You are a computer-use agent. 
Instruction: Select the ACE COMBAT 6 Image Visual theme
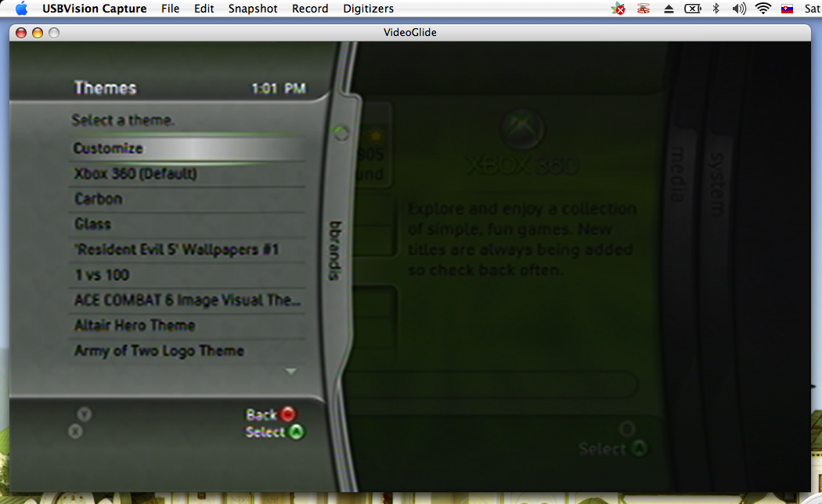tap(187, 301)
